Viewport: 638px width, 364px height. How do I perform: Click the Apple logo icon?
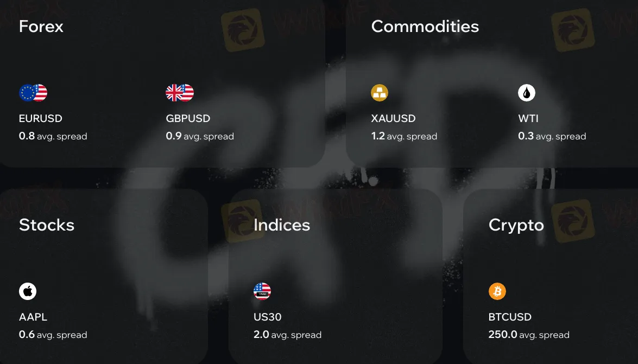28,291
